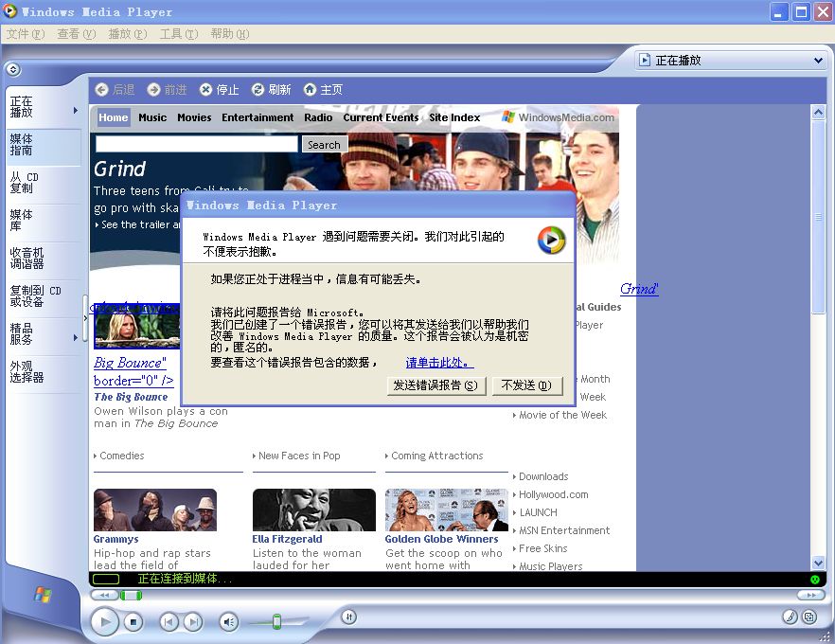Open the Radio tab on web page
This screenshot has width=835, height=644.
318,117
